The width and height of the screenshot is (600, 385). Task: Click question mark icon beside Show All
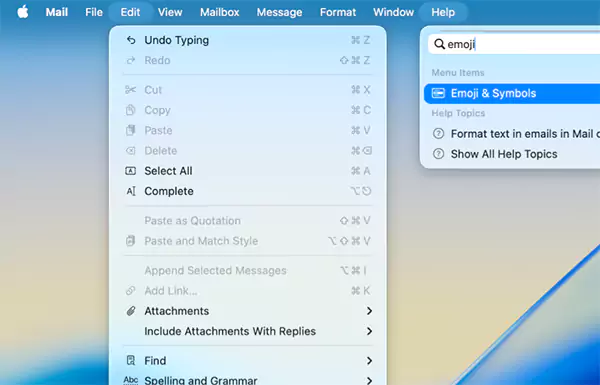tap(438, 154)
